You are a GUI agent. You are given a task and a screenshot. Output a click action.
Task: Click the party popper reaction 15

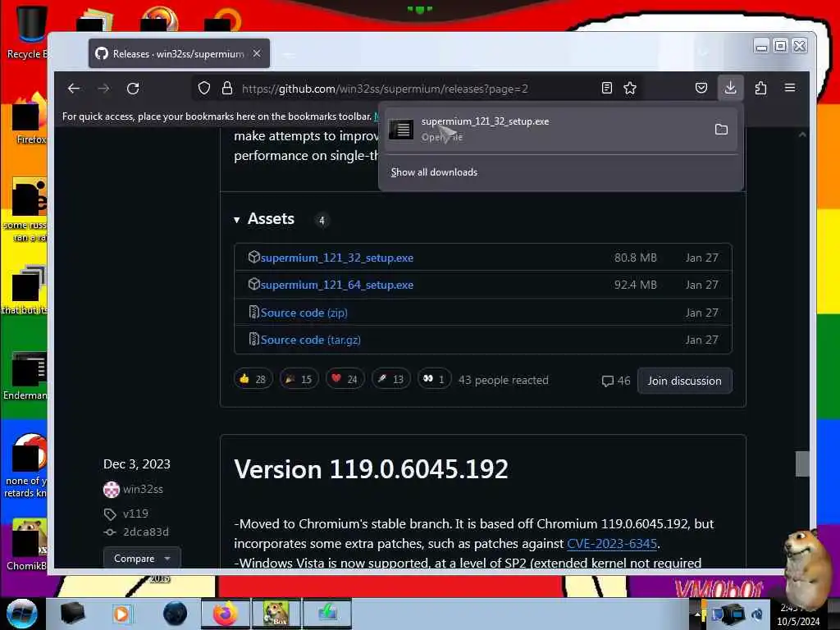[299, 379]
